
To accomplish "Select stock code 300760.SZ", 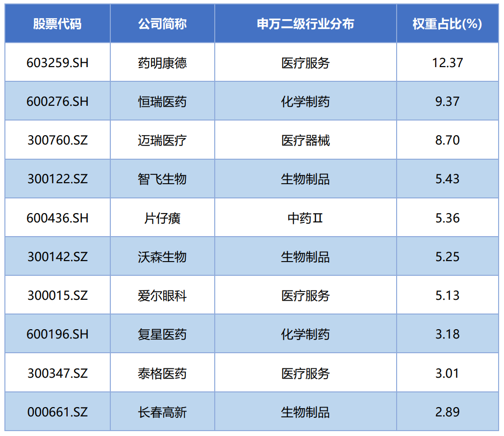I will pos(57,140).
